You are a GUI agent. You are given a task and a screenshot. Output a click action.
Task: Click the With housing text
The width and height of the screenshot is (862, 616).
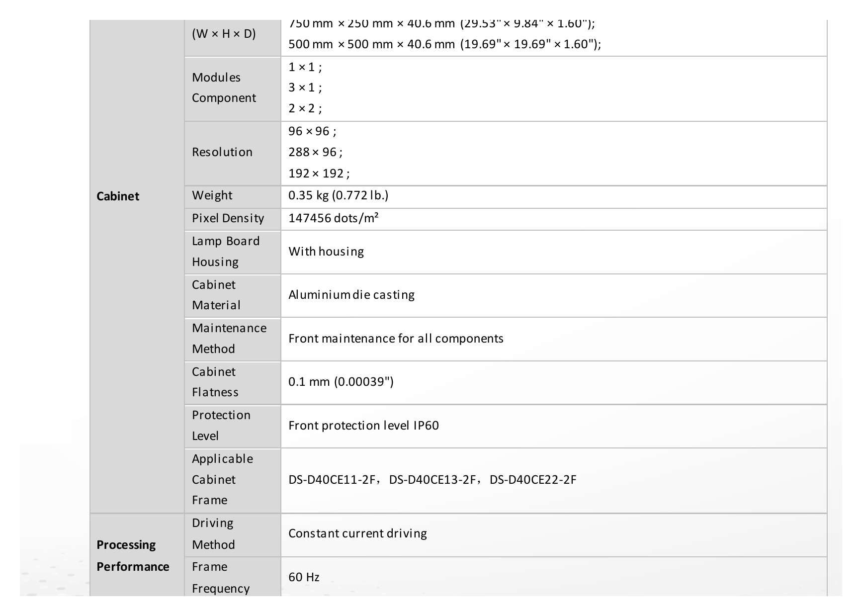click(326, 252)
